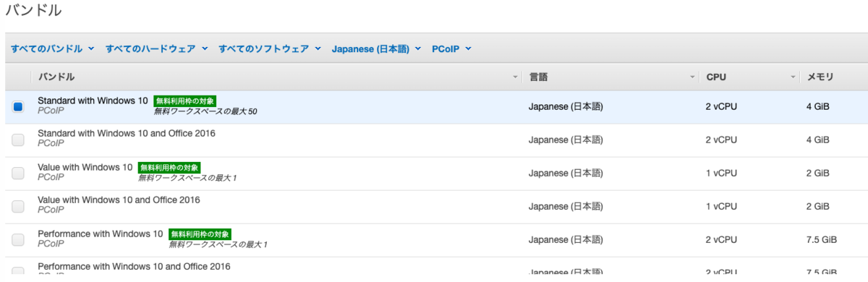Open the すべてのソフトウェア filter dropdown
The height and width of the screenshot is (282, 868).
pos(270,49)
